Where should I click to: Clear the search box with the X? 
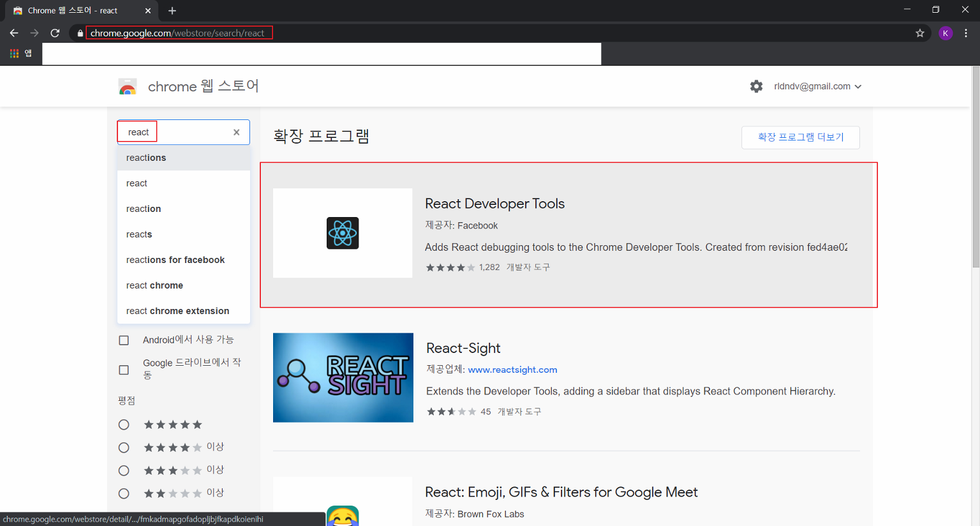(x=237, y=132)
